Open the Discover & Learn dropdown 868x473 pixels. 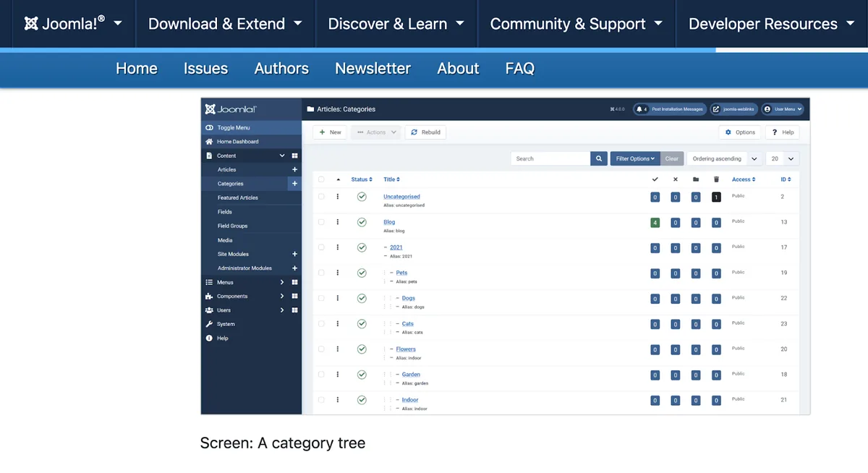(x=396, y=23)
